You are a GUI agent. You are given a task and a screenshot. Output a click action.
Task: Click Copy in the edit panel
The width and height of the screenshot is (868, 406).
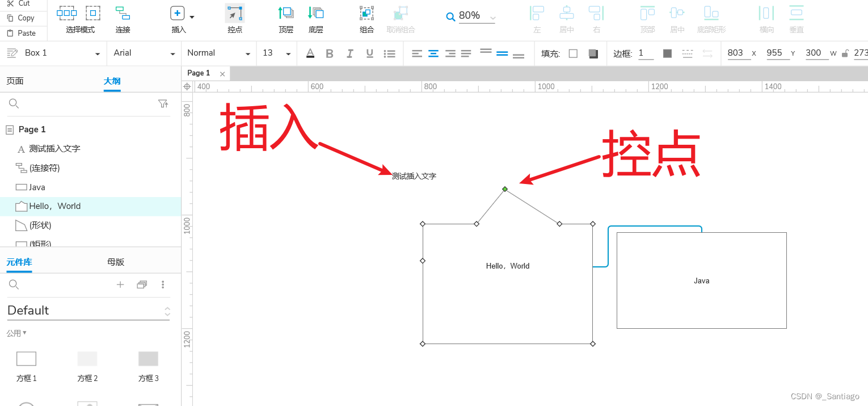(x=23, y=18)
